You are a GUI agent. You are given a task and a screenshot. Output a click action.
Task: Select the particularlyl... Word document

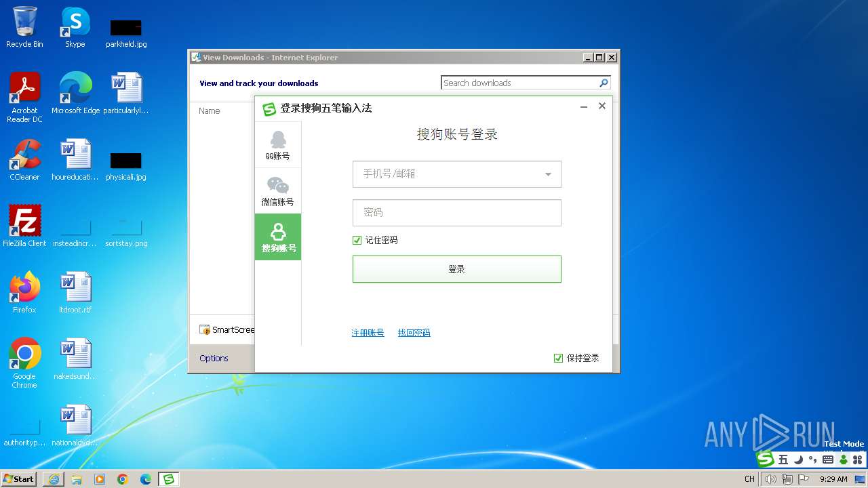pos(126,94)
